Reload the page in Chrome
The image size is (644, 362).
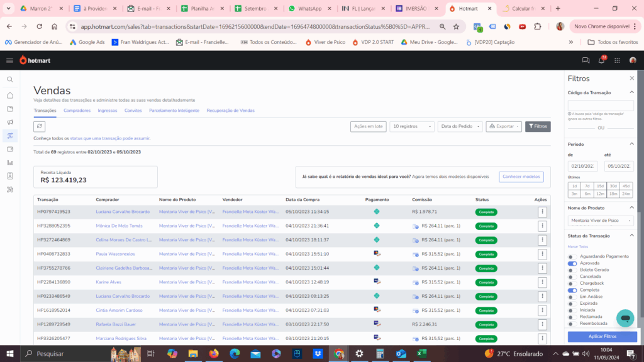pos(40,26)
